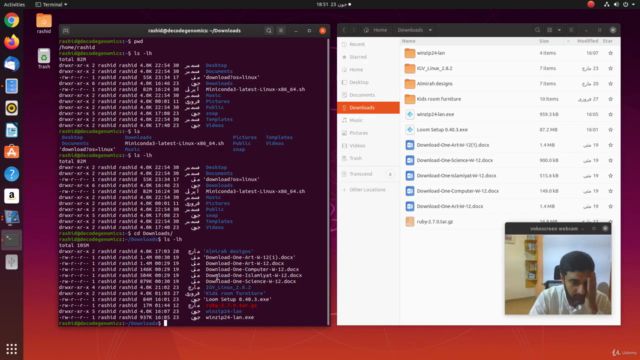
Task: Eject the Transcend drive
Action: click(390, 174)
